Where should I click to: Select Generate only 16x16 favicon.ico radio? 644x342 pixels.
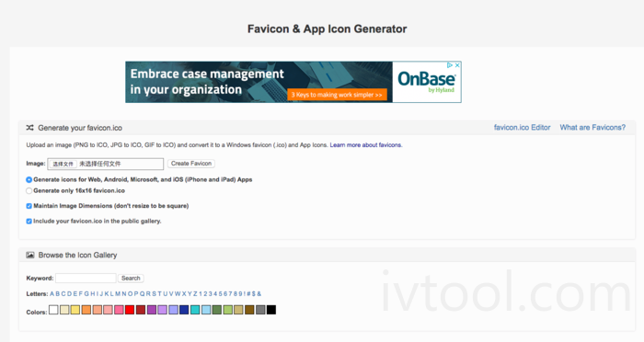pyautogui.click(x=29, y=191)
